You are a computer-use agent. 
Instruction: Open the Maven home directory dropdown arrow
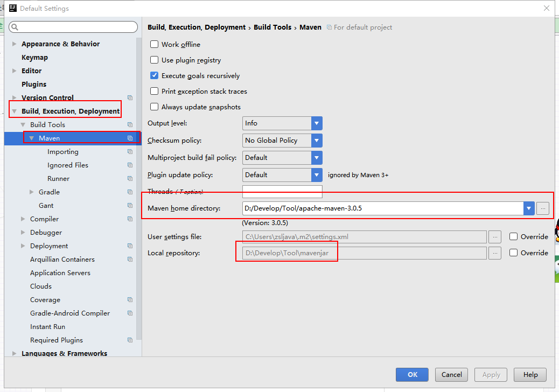529,208
